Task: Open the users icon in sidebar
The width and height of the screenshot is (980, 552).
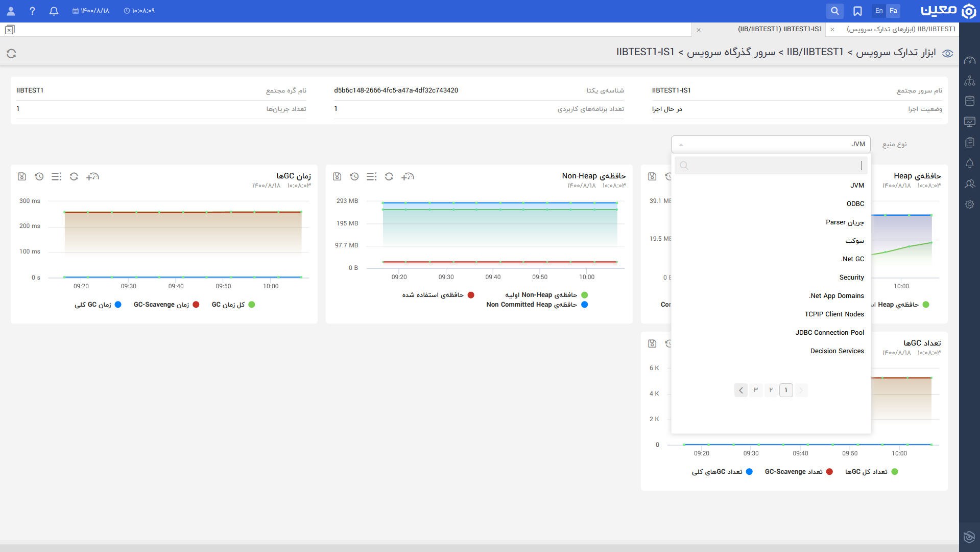Action: [x=970, y=183]
